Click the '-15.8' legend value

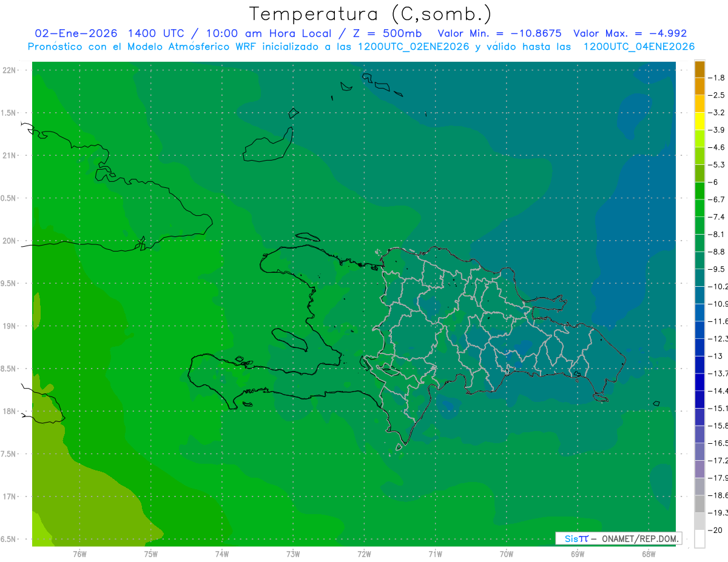pyautogui.click(x=718, y=426)
